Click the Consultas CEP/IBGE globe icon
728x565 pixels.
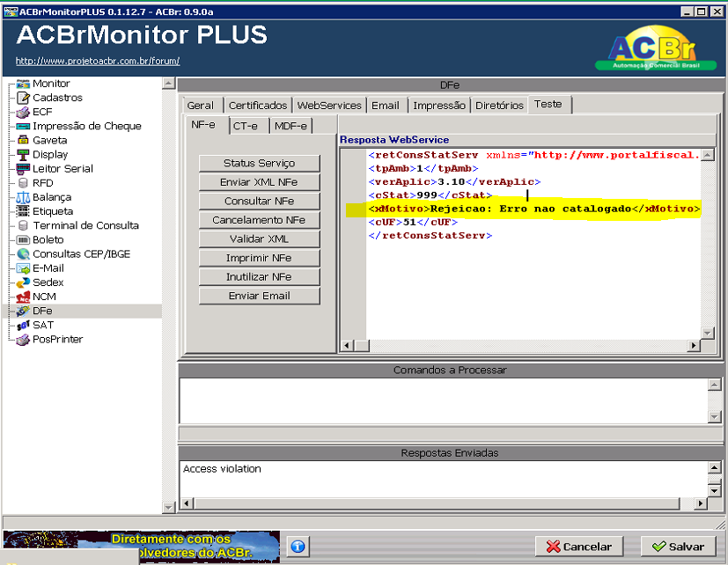click(x=23, y=254)
